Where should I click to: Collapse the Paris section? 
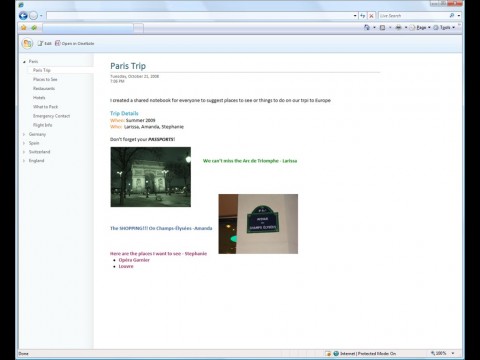coord(24,62)
